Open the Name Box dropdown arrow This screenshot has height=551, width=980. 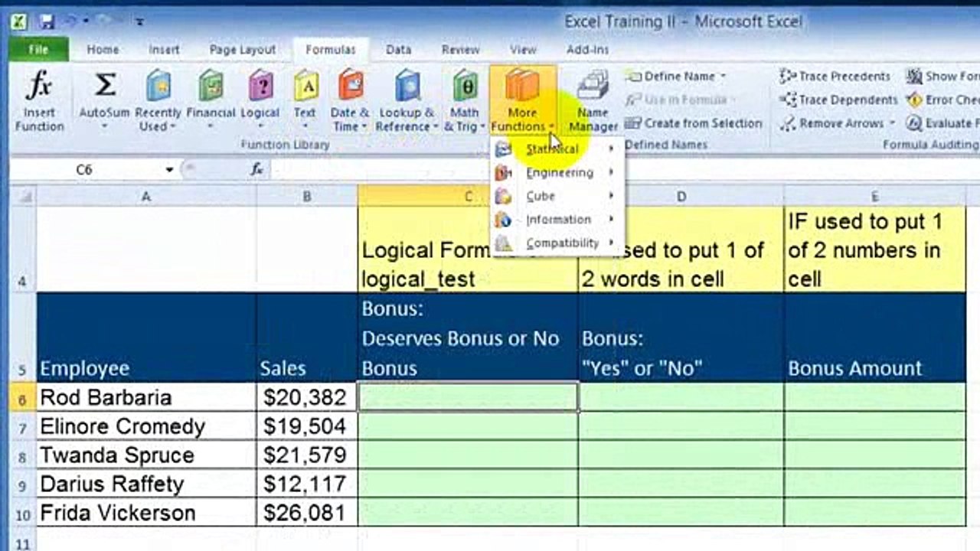[169, 170]
